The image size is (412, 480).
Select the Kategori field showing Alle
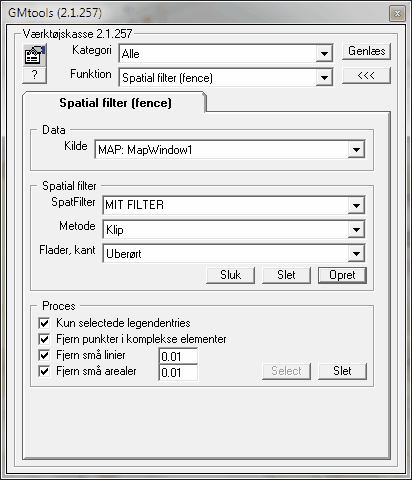click(x=226, y=54)
